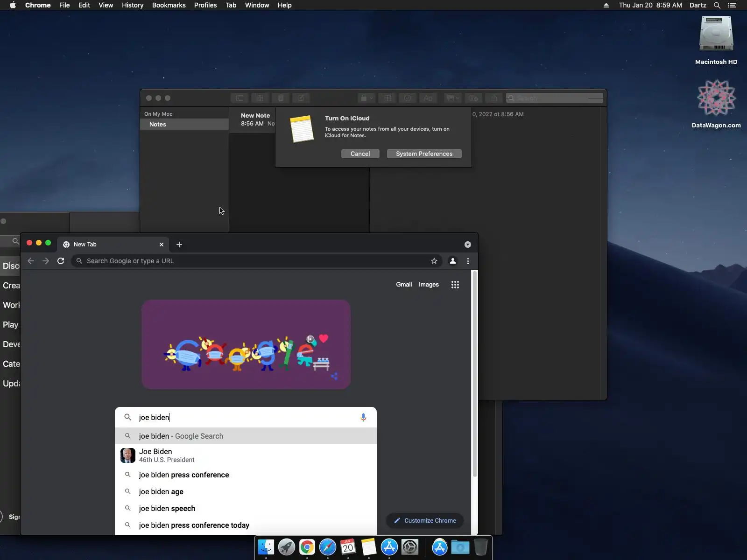
Task: Insert a table in Notes
Action: click(x=387, y=98)
